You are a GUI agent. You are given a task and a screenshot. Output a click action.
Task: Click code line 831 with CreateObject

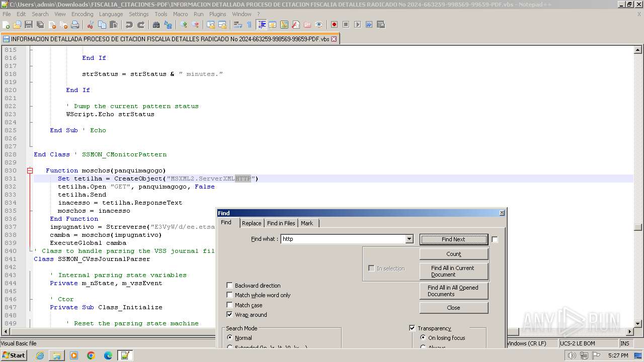[x=333, y=178]
